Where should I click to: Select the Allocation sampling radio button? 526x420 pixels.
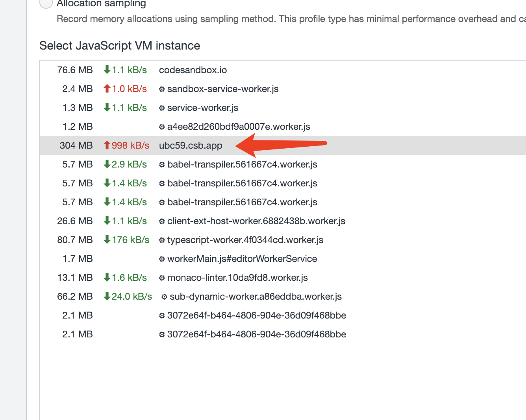coord(46,4)
